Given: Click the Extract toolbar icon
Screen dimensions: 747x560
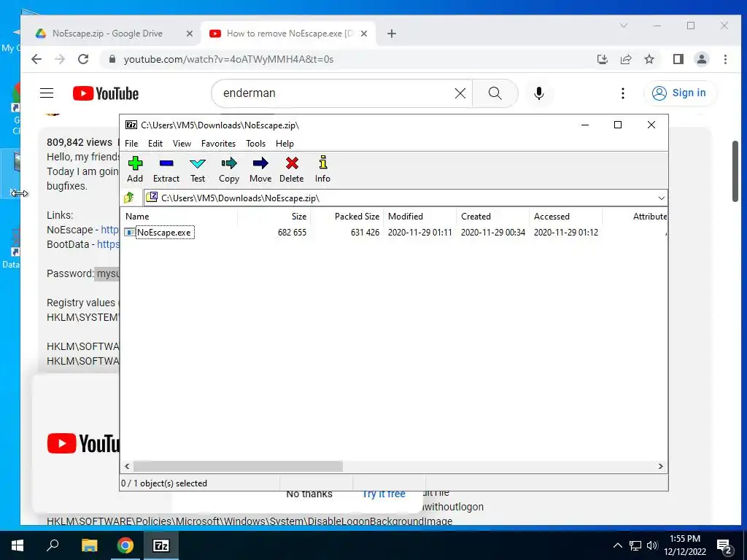Looking at the screenshot, I should pos(166,169).
